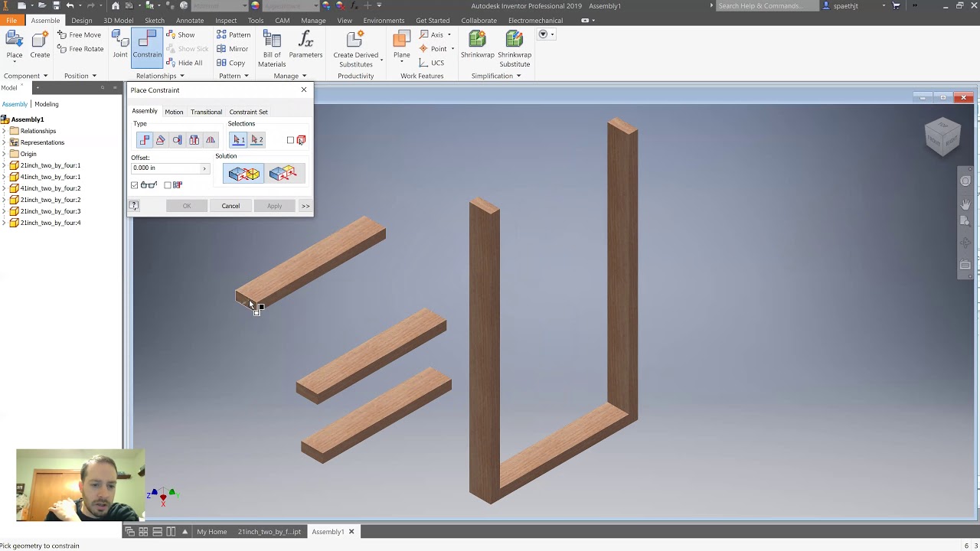Expand the 21inch_two_by_four:1 node
Image resolution: width=980 pixels, height=551 pixels.
4,165
